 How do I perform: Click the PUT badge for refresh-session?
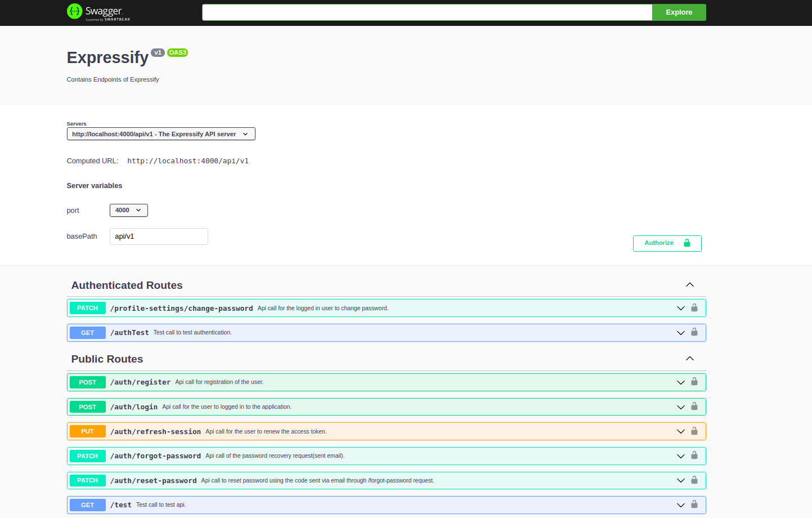(x=88, y=431)
